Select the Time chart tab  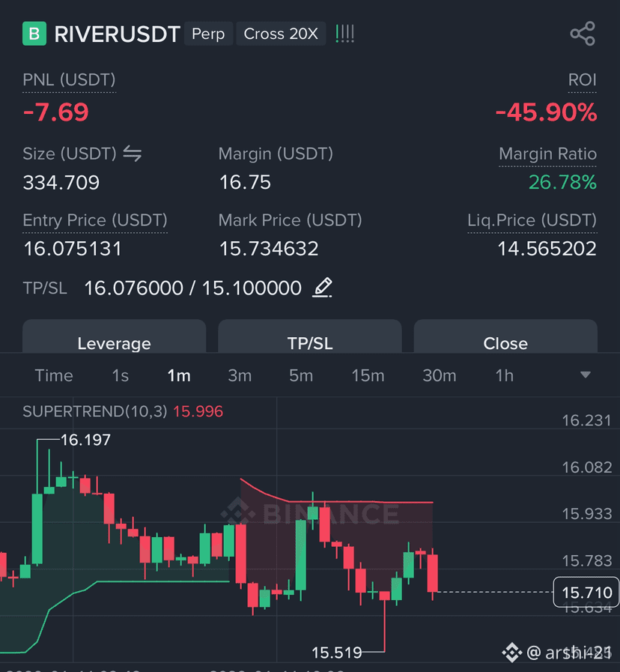tap(54, 375)
